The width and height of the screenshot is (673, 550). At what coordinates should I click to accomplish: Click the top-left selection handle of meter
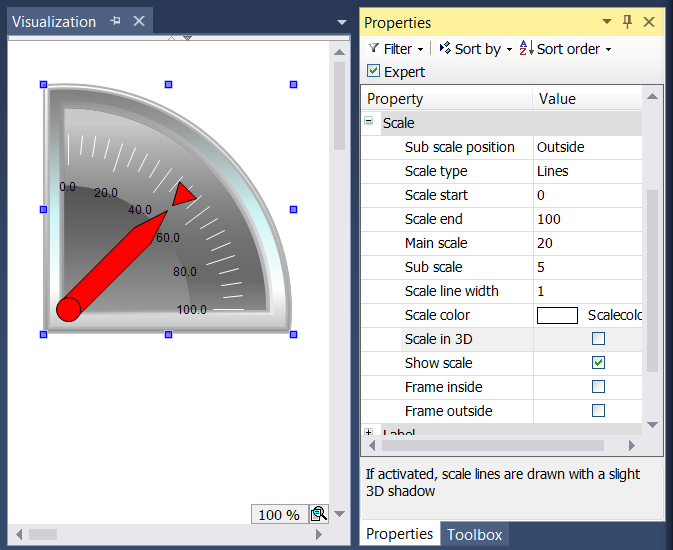pos(43,85)
